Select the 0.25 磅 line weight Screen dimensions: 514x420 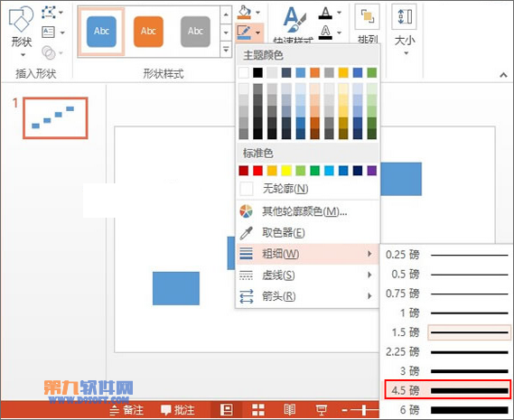pyautogui.click(x=446, y=255)
